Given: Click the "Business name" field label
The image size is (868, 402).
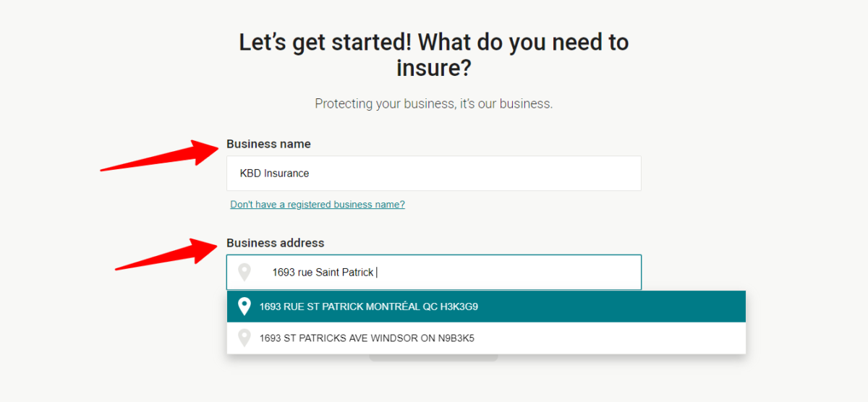Looking at the screenshot, I should point(268,144).
